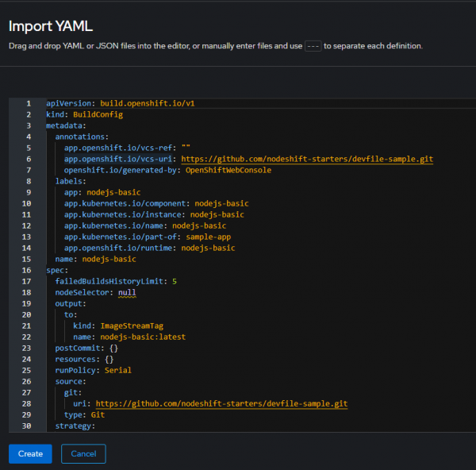This screenshot has width=476, height=470.
Task: Open the git uri GitHub link on line 28
Action: click(x=221, y=403)
